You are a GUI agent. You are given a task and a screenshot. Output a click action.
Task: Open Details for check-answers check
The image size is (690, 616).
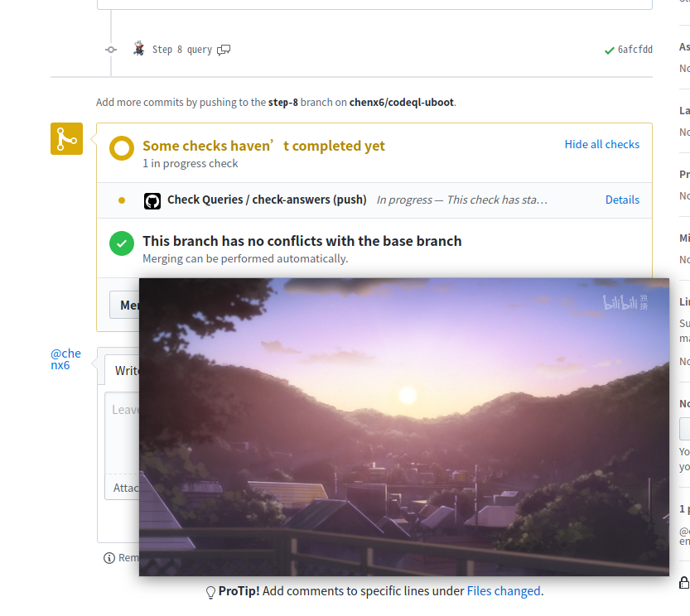622,200
